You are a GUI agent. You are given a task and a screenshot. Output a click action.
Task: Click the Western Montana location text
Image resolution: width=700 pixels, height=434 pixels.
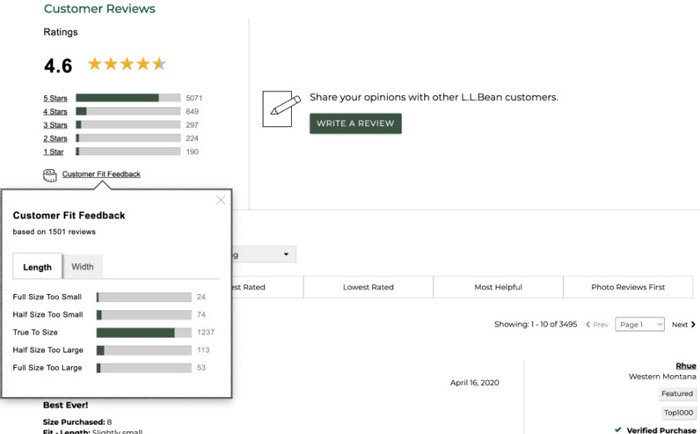662,377
